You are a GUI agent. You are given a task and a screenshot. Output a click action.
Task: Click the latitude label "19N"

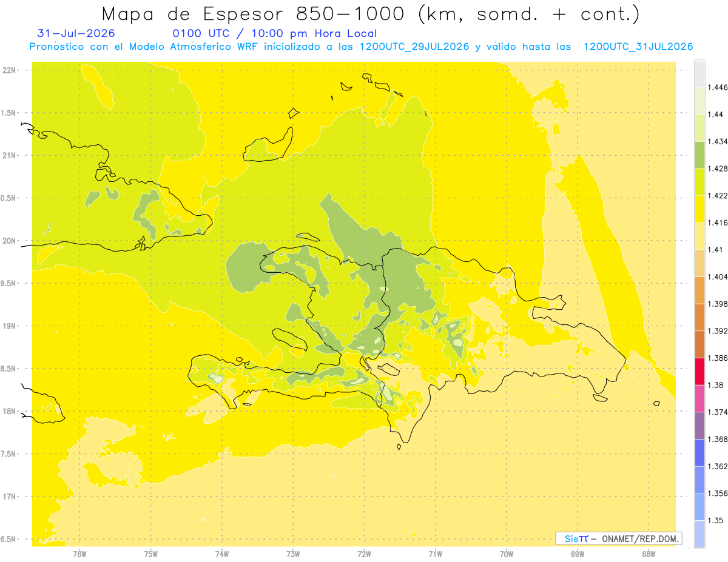pyautogui.click(x=9, y=326)
